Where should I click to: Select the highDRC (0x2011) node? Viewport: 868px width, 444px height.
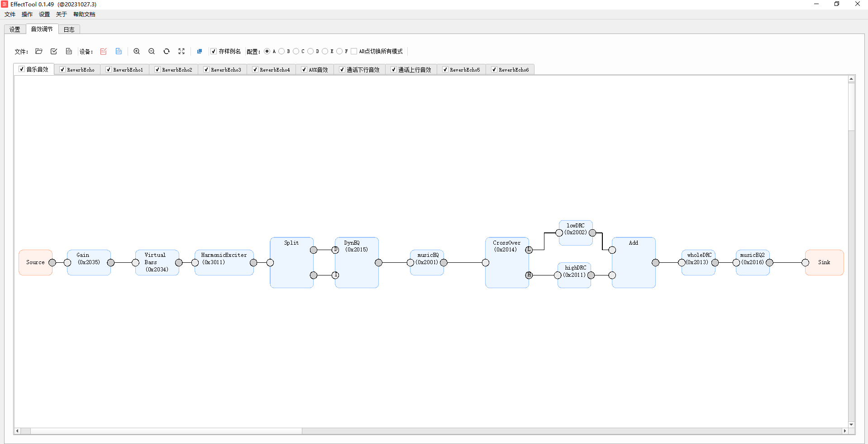click(x=574, y=275)
